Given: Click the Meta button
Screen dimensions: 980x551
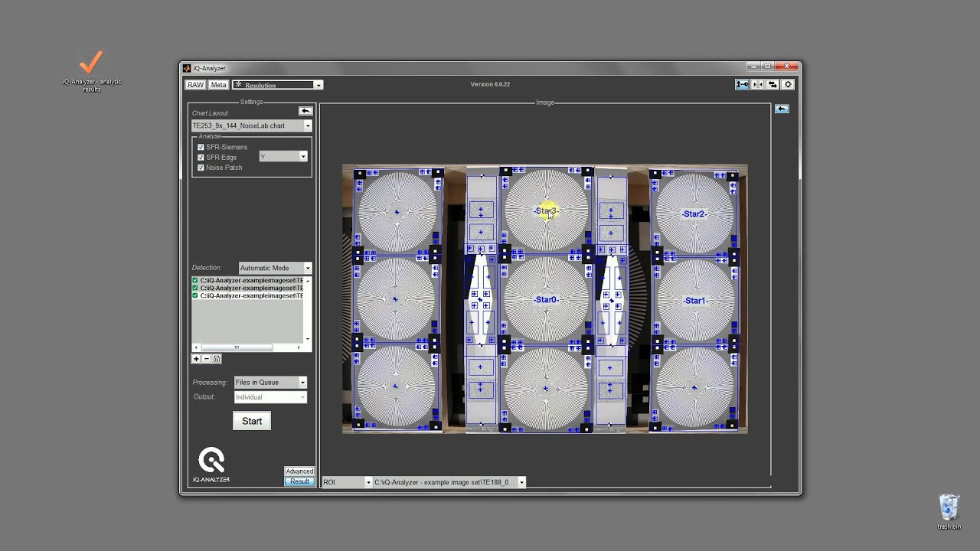Looking at the screenshot, I should [218, 85].
